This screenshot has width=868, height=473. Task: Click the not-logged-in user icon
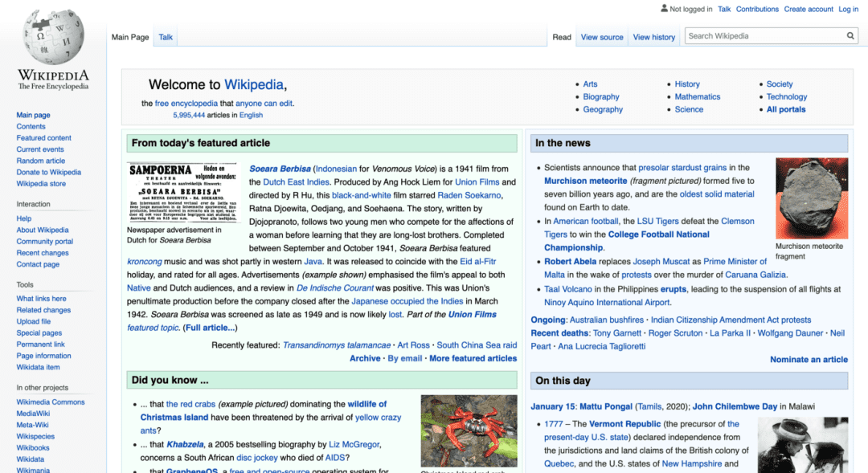tap(665, 8)
